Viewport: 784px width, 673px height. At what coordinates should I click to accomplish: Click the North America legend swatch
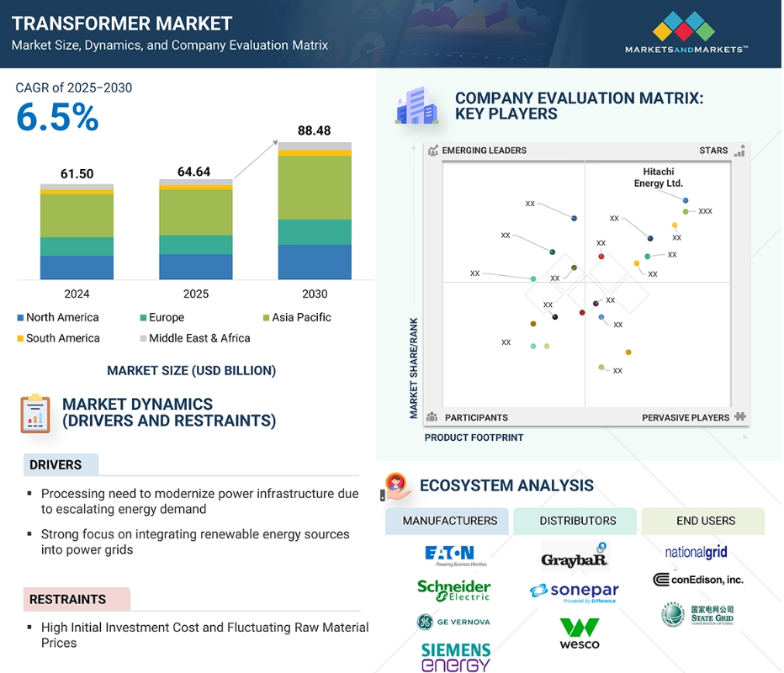pos(20,317)
